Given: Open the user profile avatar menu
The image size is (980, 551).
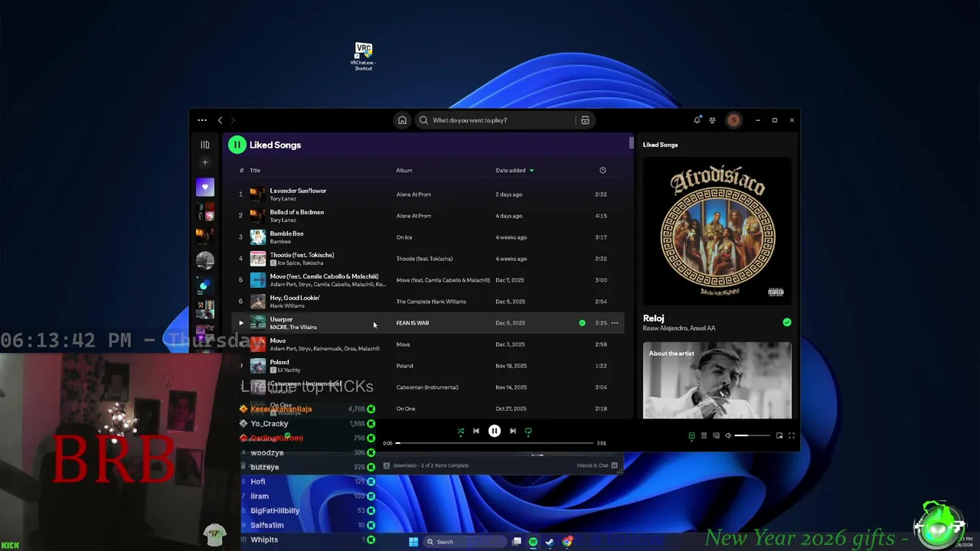Looking at the screenshot, I should [733, 120].
